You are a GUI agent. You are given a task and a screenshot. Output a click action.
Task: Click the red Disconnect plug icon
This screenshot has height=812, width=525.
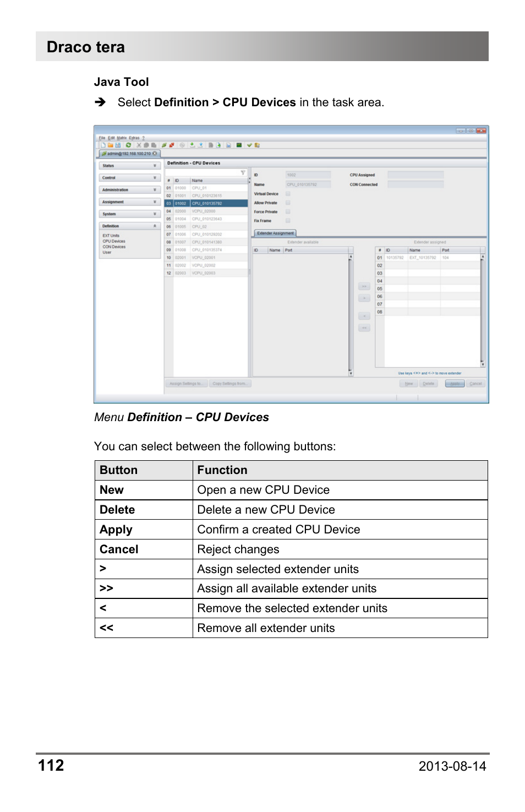click(172, 145)
